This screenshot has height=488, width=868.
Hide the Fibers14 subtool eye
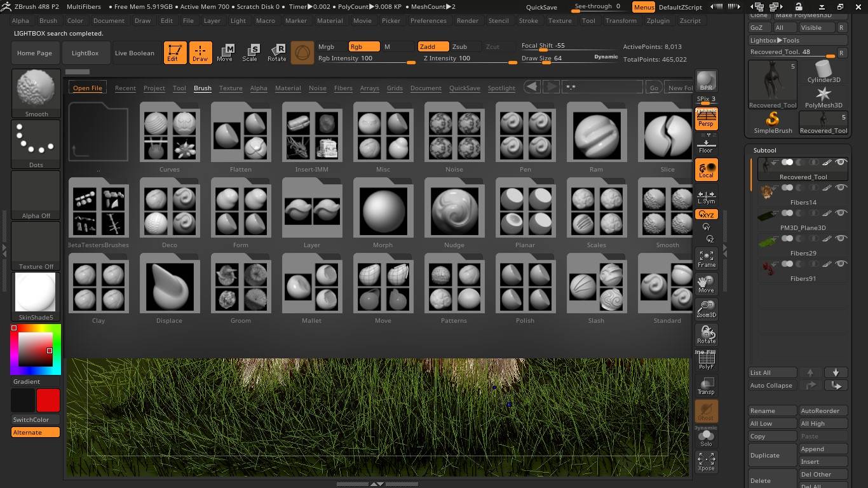pos(841,188)
